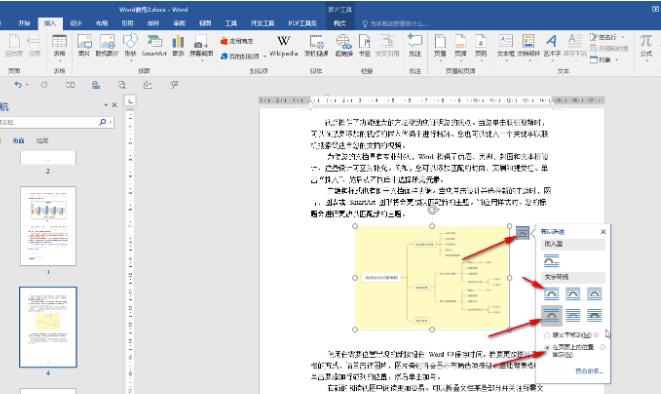
Task: Open the Header button
Action: click(x=440, y=46)
